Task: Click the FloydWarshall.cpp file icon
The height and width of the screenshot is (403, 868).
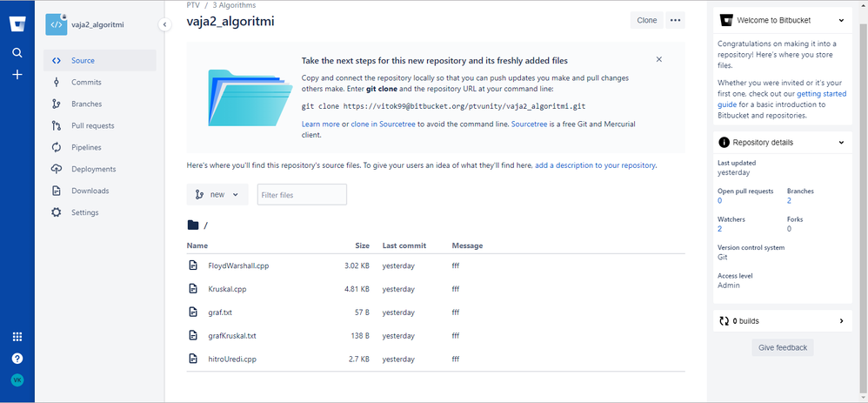Action: coord(192,265)
